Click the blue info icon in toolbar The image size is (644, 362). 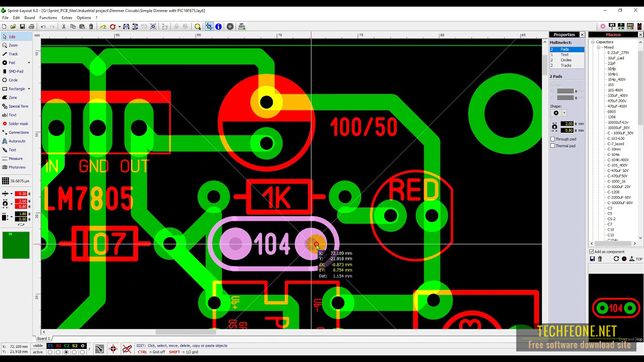pyautogui.click(x=218, y=27)
